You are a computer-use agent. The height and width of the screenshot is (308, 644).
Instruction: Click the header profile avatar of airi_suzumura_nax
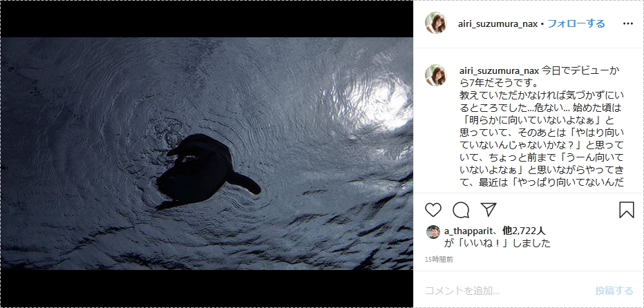(436, 23)
